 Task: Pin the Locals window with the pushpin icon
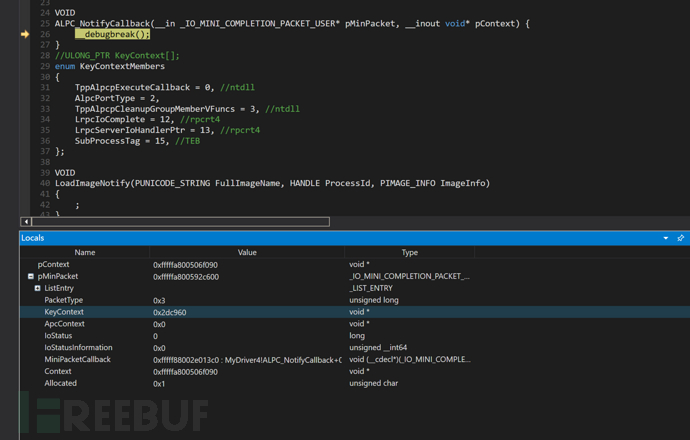pos(680,238)
